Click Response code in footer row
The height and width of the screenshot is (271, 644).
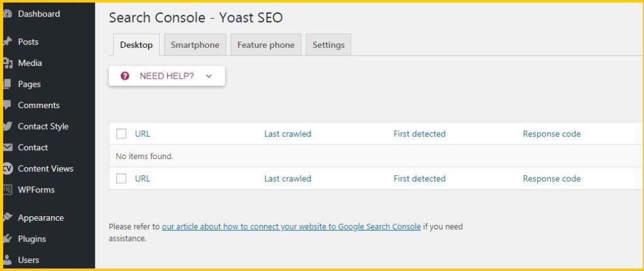[x=552, y=179]
